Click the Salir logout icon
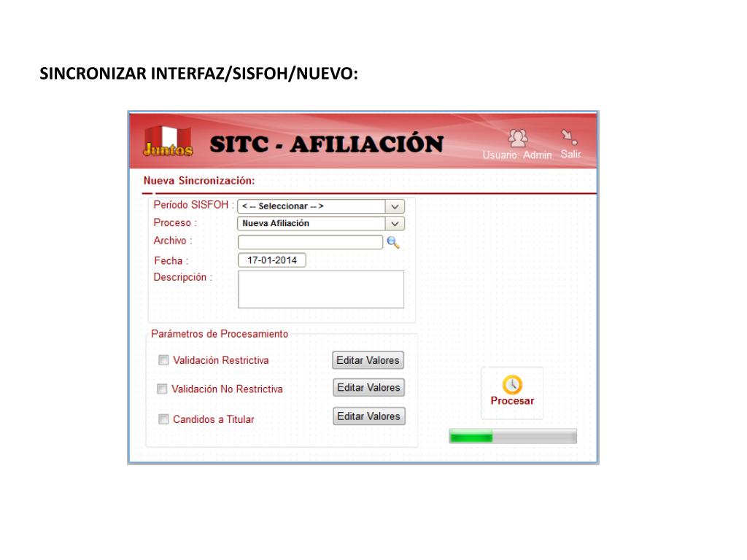The image size is (747, 560). click(x=569, y=137)
